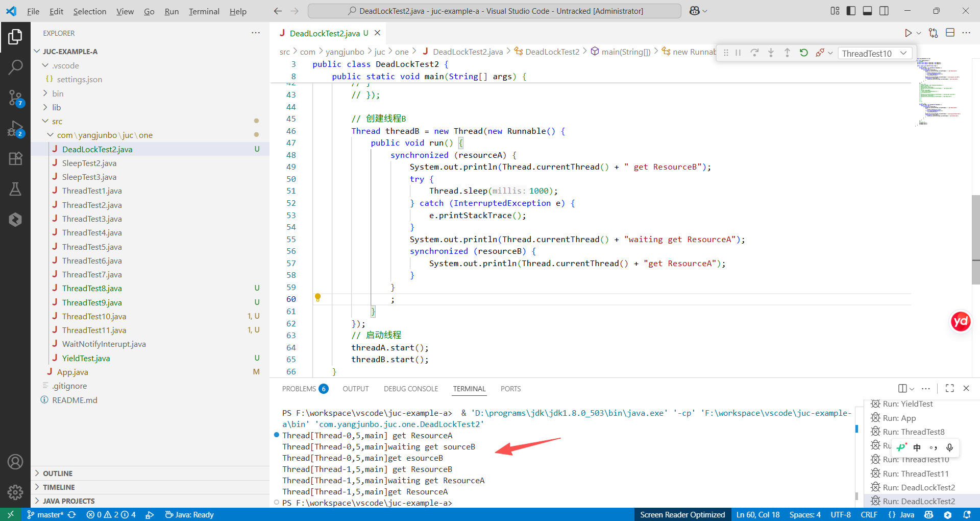Click debug Step Into button
The image size is (980, 521).
tap(771, 53)
